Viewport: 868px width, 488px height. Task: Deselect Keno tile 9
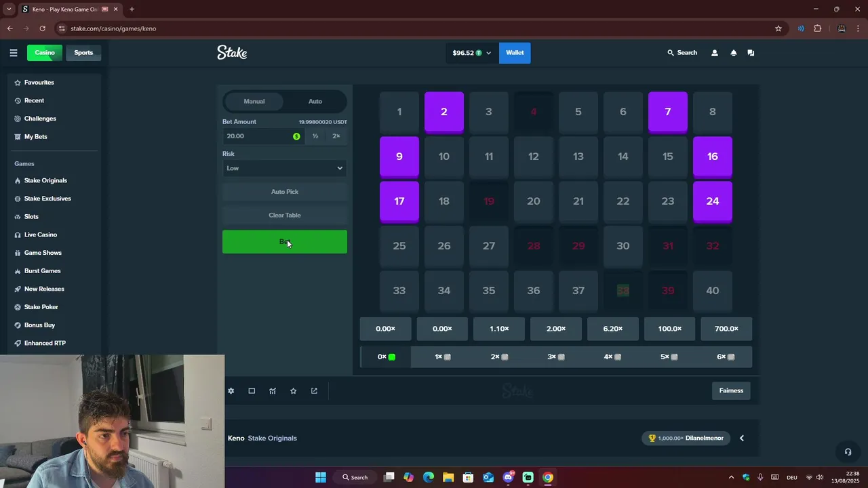pyautogui.click(x=399, y=157)
